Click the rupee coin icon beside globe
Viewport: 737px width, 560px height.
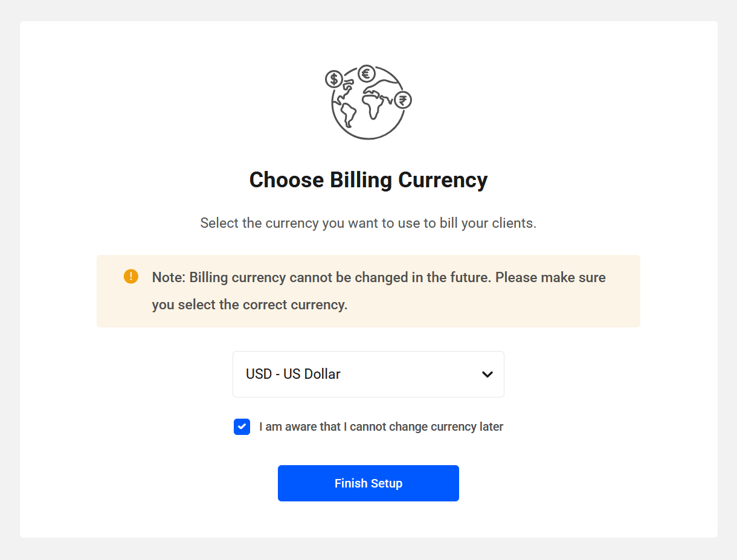click(403, 100)
